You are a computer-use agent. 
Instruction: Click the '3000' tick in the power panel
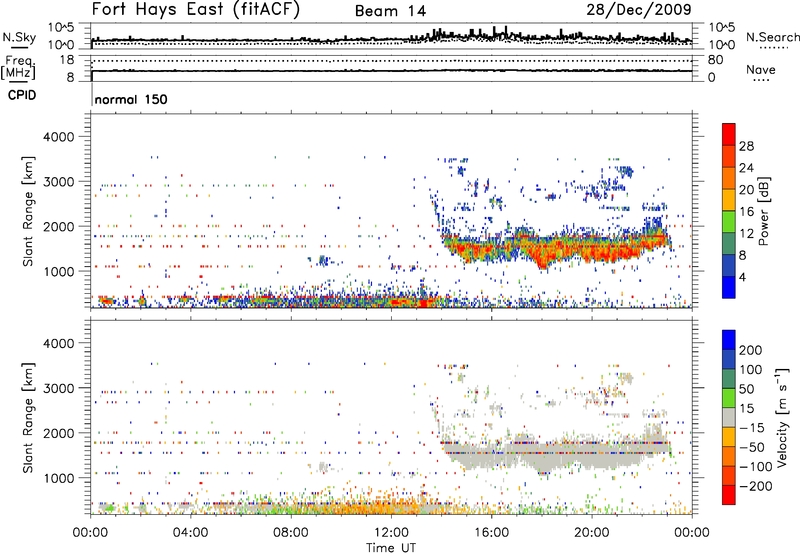58,182
